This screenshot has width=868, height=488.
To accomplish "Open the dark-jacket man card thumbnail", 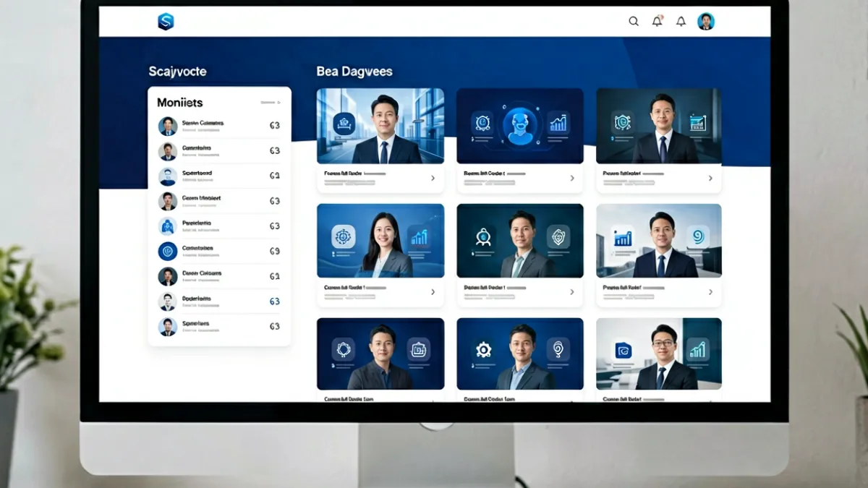I will click(380, 354).
